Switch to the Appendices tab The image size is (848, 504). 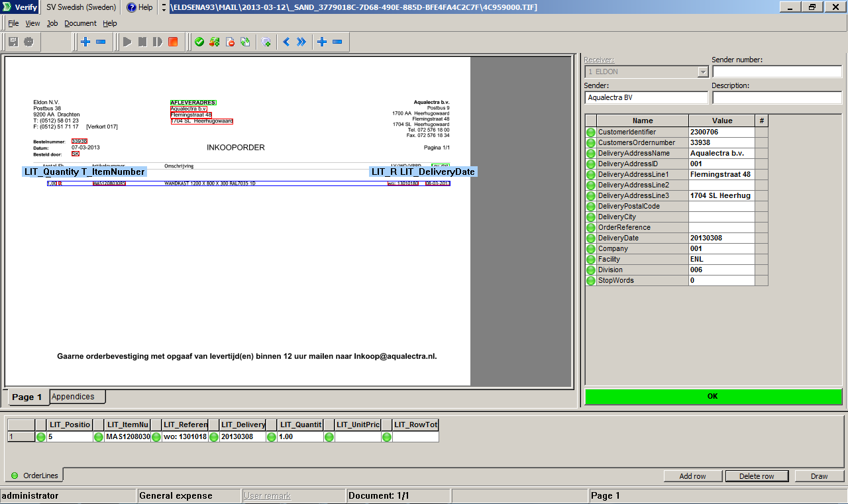click(x=77, y=397)
